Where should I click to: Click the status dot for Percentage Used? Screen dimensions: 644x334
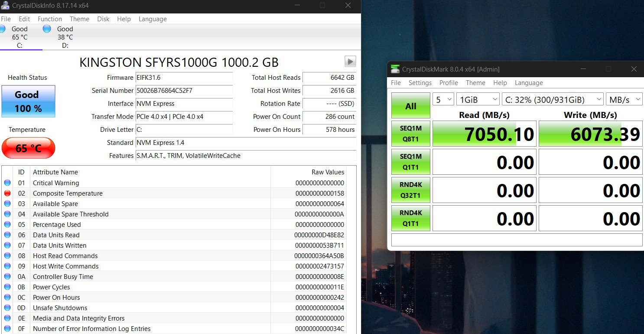(x=7, y=224)
